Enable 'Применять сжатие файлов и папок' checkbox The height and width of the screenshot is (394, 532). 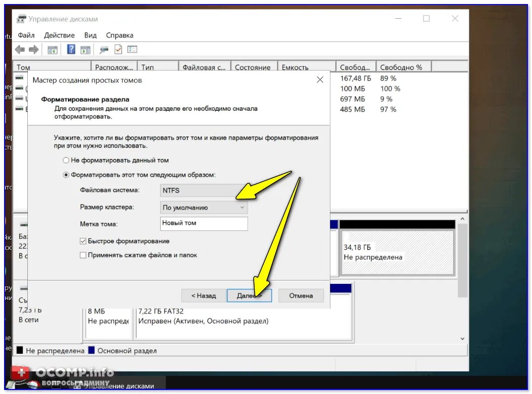(x=83, y=255)
